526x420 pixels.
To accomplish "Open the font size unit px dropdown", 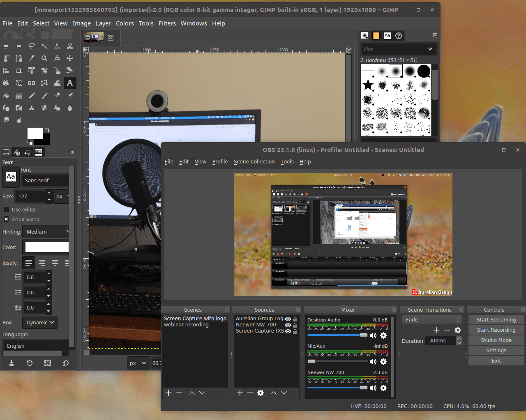I will 61,196.
